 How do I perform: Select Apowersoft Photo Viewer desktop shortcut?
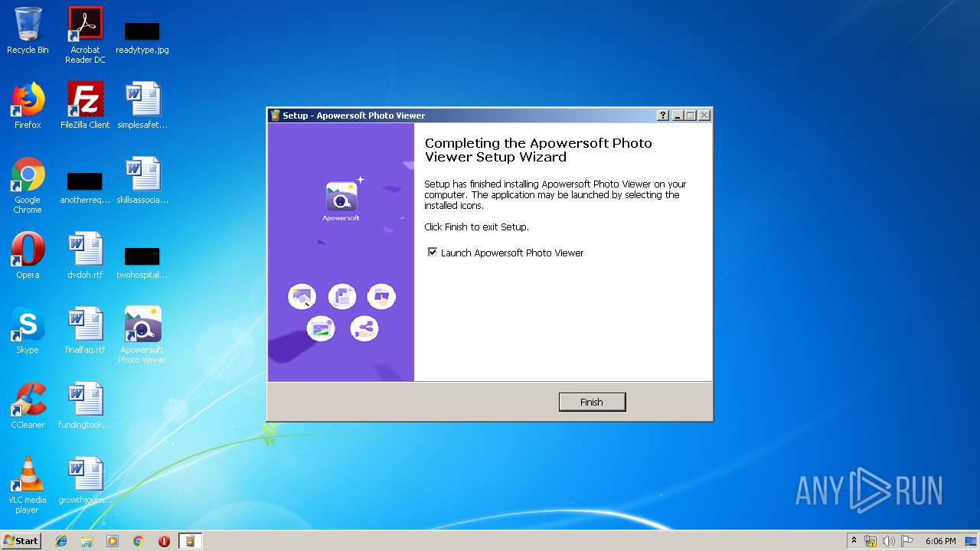pyautogui.click(x=142, y=335)
